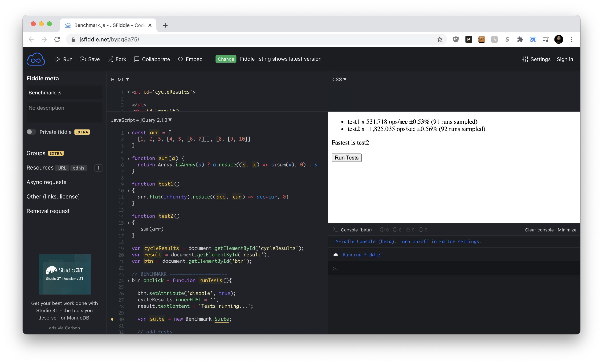Open the Resources section
This screenshot has height=364, width=603.
pos(40,168)
